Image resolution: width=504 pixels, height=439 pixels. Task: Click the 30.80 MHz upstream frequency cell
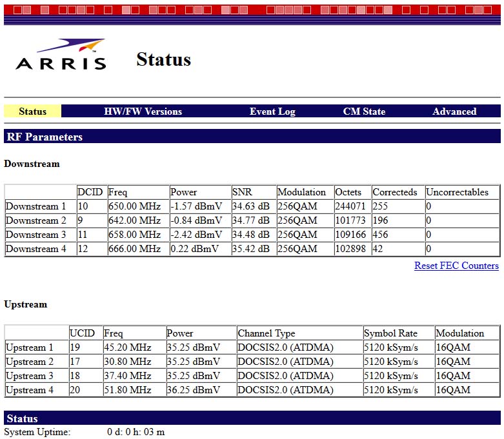tap(127, 362)
